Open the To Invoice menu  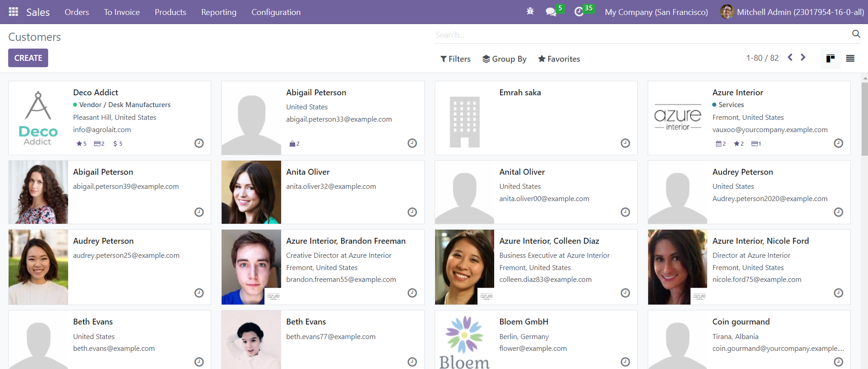pos(122,12)
